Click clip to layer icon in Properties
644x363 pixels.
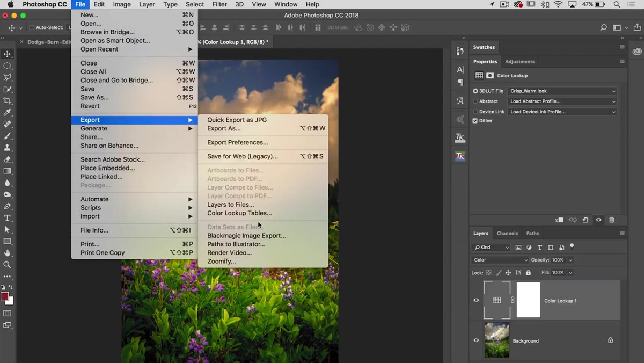pos(559,220)
